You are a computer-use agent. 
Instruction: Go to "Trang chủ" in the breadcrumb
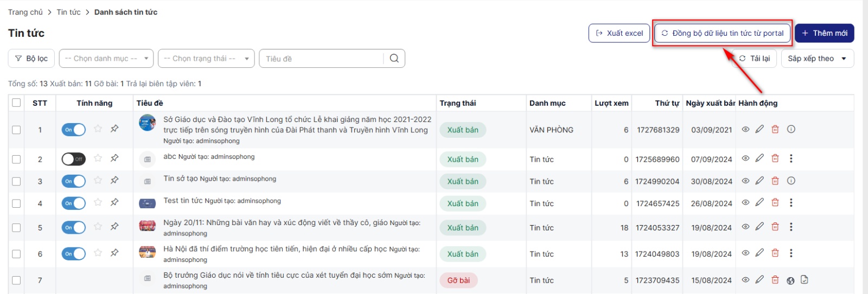25,12
